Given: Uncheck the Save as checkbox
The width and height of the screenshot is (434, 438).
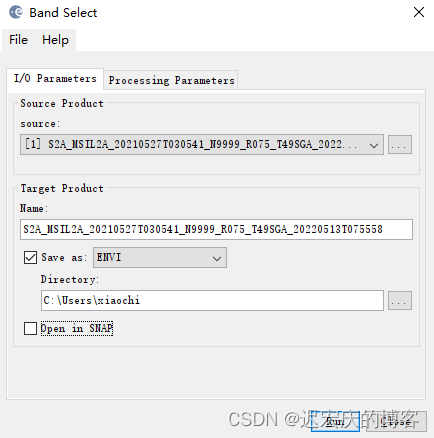Looking at the screenshot, I should tap(30, 257).
